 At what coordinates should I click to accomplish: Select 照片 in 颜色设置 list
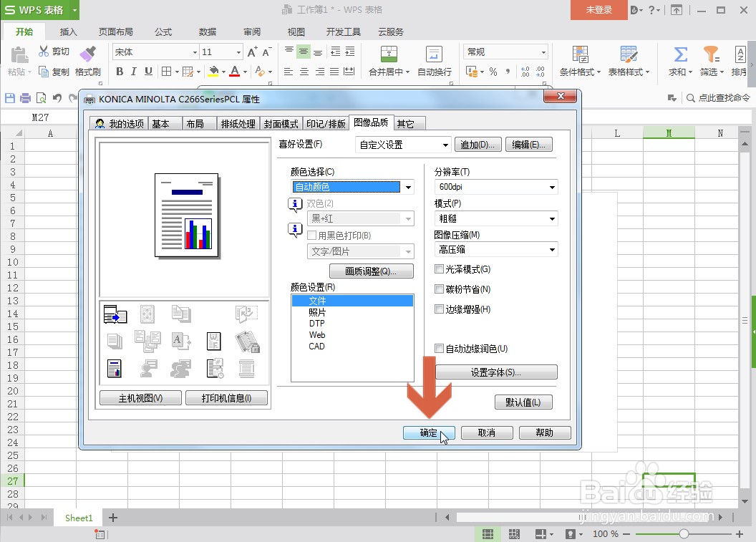(x=352, y=312)
